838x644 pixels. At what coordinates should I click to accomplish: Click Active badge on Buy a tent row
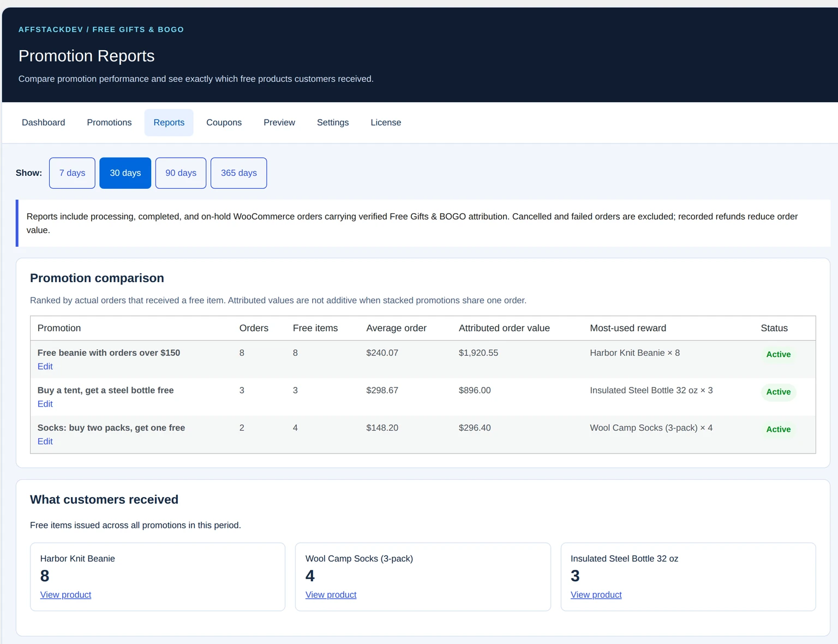[x=778, y=392]
